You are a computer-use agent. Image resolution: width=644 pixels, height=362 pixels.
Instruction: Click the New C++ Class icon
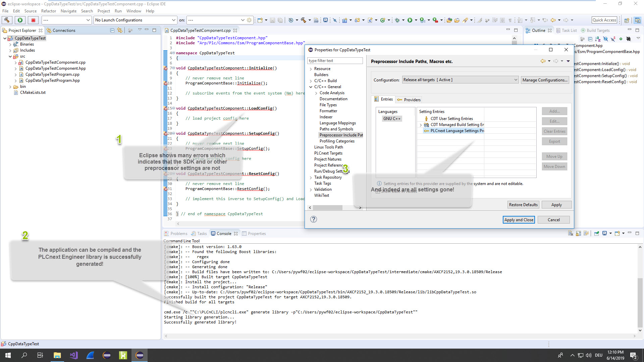tap(383, 20)
